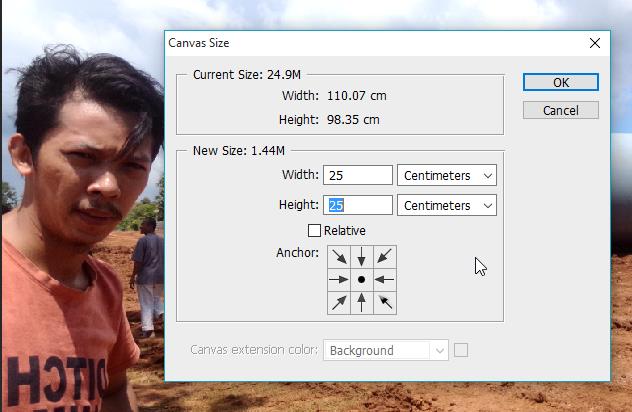Set anchor to middle-right arrow
The width and height of the screenshot is (632, 412).
click(x=385, y=279)
